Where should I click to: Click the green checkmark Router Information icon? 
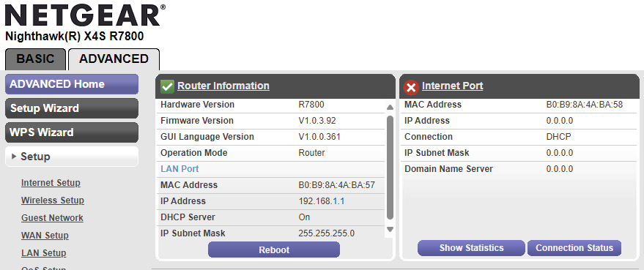pyautogui.click(x=167, y=86)
